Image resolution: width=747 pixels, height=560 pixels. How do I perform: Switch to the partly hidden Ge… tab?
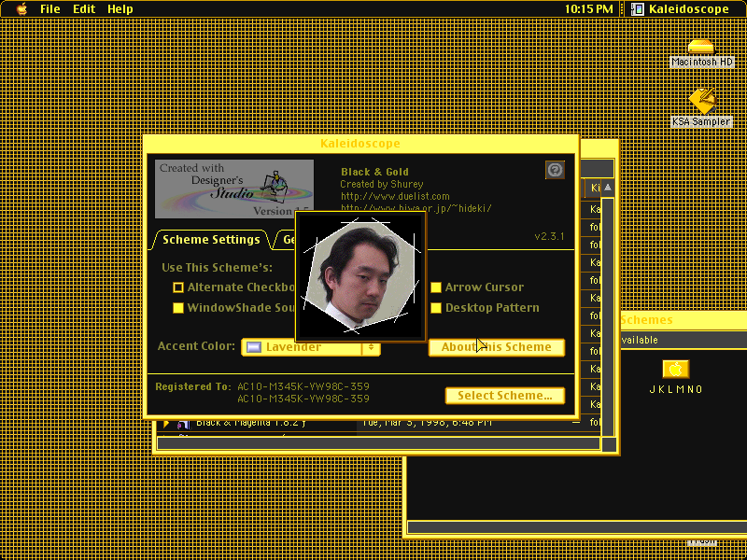point(286,240)
